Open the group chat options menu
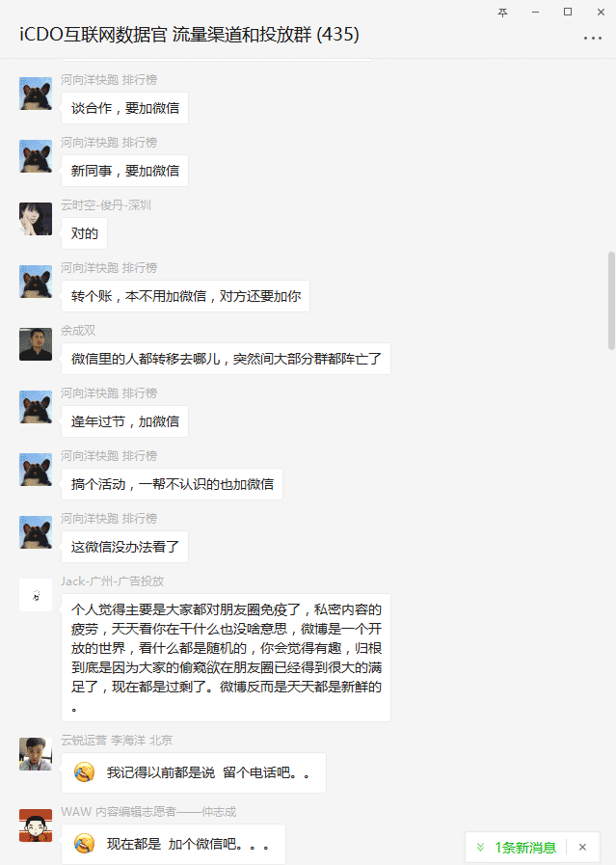The image size is (616, 865). (x=593, y=38)
